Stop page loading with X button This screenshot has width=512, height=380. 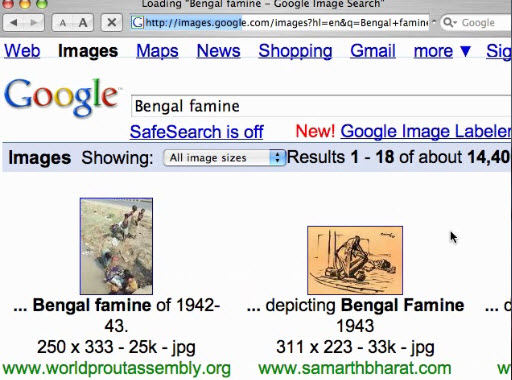pyautogui.click(x=112, y=23)
